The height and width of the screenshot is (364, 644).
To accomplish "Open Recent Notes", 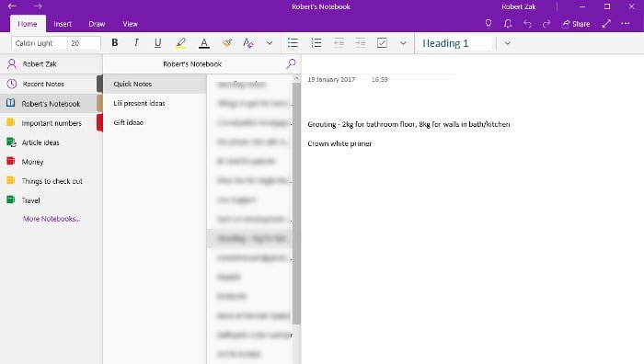I will click(x=51, y=84).
